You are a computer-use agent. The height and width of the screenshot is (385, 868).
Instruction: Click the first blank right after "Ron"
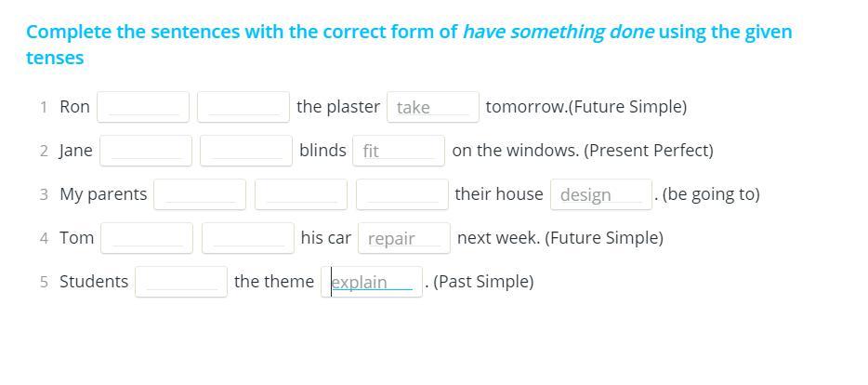(143, 107)
